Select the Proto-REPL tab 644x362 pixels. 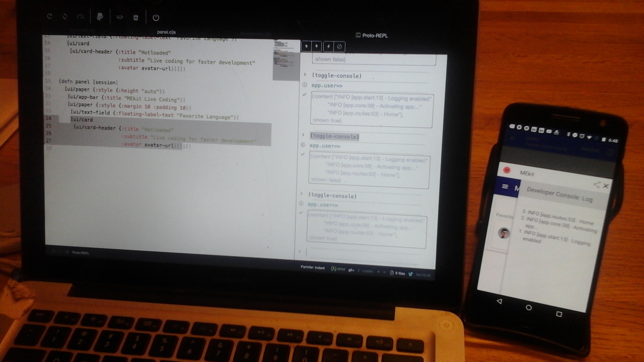[x=372, y=36]
